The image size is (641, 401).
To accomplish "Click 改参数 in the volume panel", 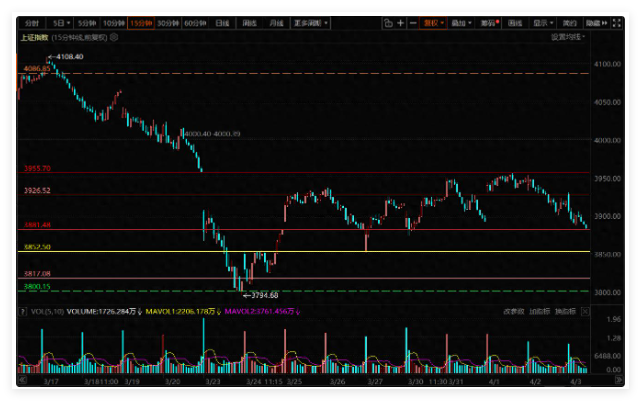I will tap(512, 311).
